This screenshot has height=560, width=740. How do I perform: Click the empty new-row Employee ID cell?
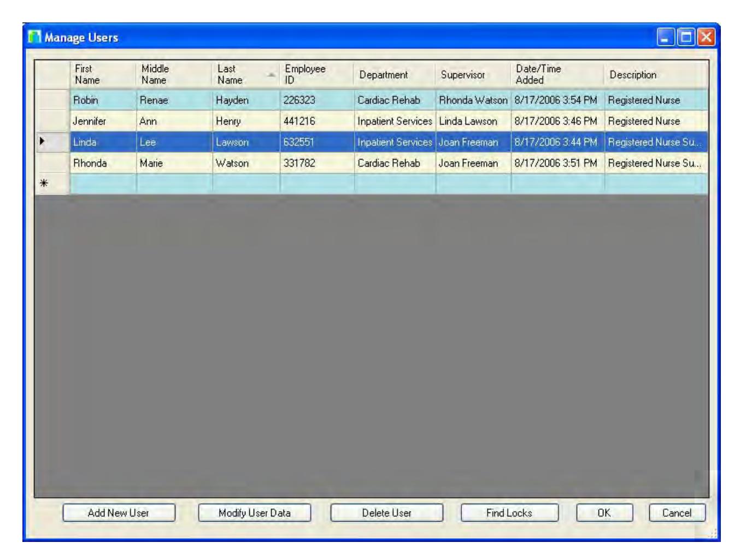click(x=317, y=184)
